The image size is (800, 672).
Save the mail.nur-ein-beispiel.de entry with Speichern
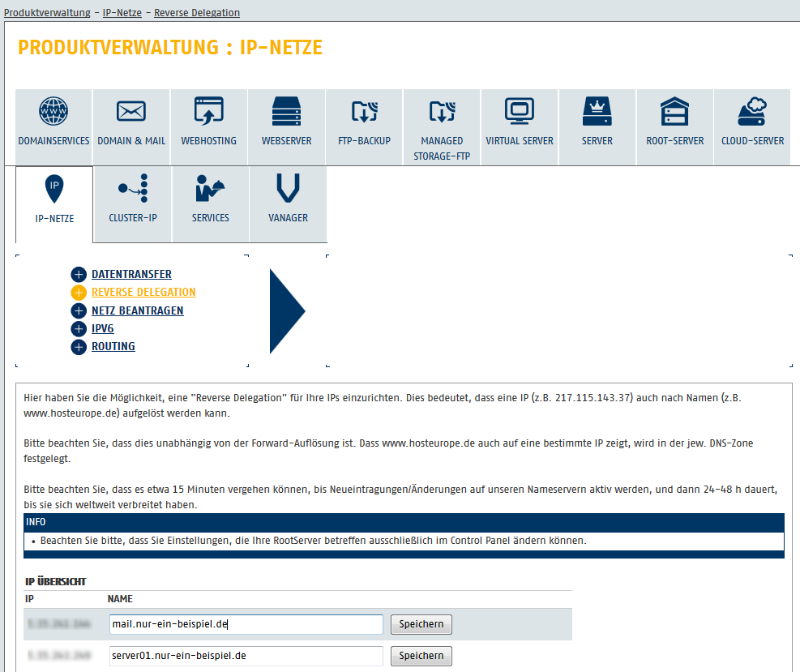coord(421,624)
